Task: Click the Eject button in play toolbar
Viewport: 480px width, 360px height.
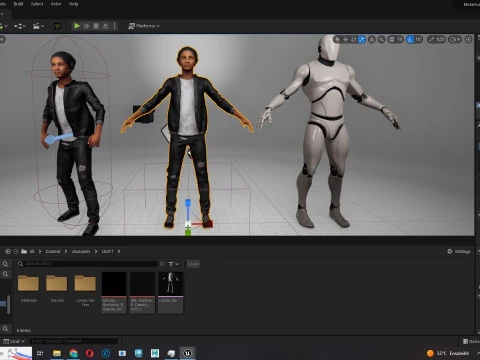Action: [x=105, y=26]
